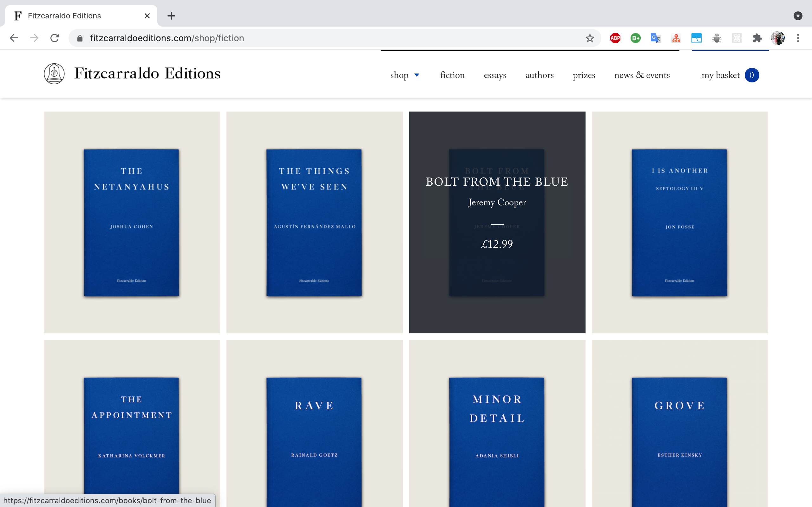Open the bug-shaped extension icon
The image size is (812, 507).
(717, 38)
